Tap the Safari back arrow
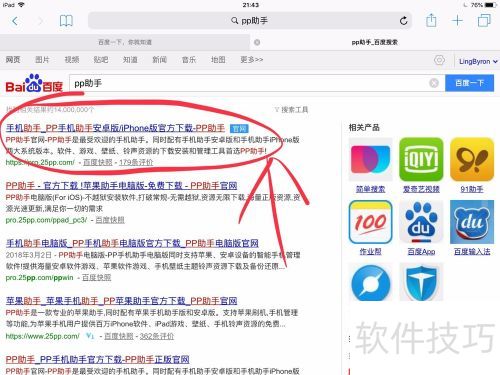Screen dimensions: 500x375 (x=15, y=21)
